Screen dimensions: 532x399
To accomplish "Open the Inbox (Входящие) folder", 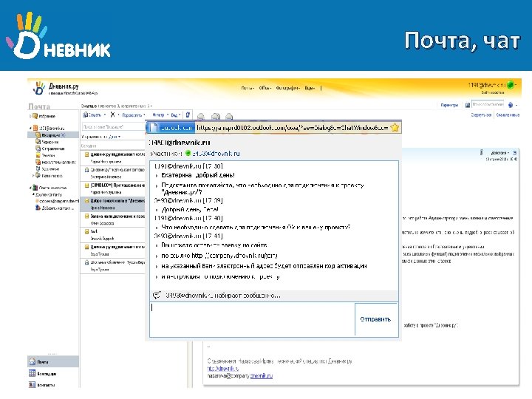I will pos(53,135).
